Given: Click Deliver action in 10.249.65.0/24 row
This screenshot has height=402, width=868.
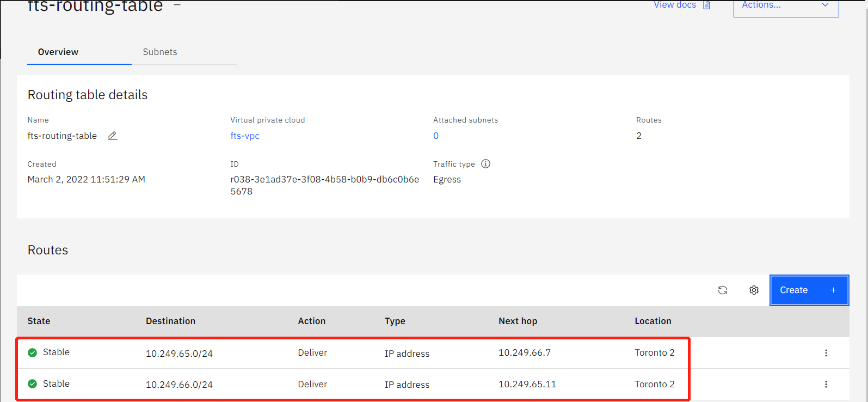Looking at the screenshot, I should click(x=312, y=353).
